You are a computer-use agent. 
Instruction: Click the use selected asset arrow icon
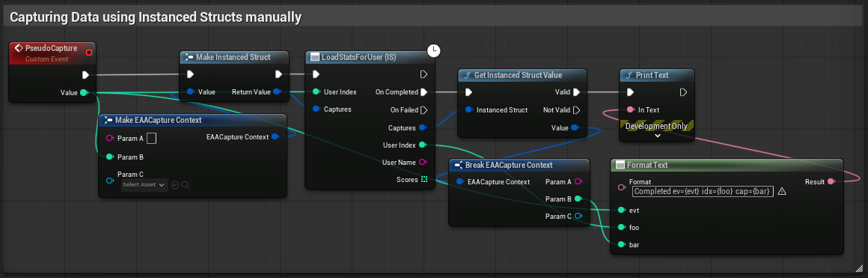point(175,185)
